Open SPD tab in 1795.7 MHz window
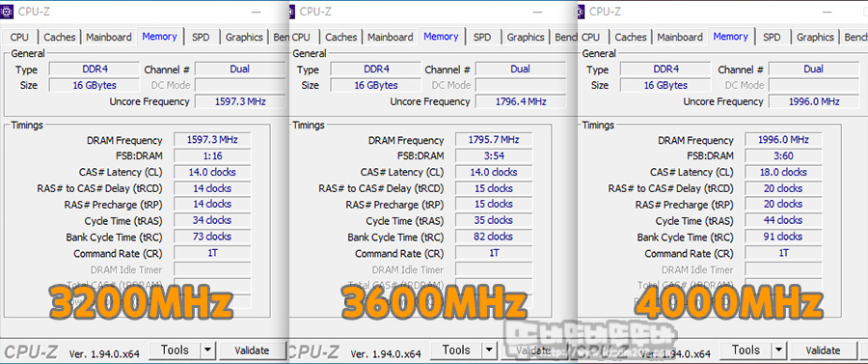The height and width of the screenshot is (364, 868). coord(482,37)
